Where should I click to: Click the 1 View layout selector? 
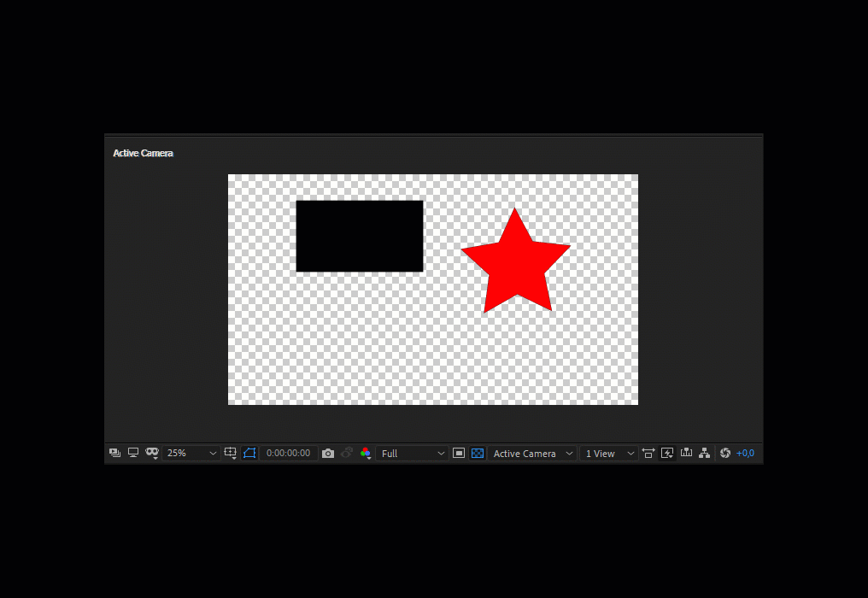(608, 453)
